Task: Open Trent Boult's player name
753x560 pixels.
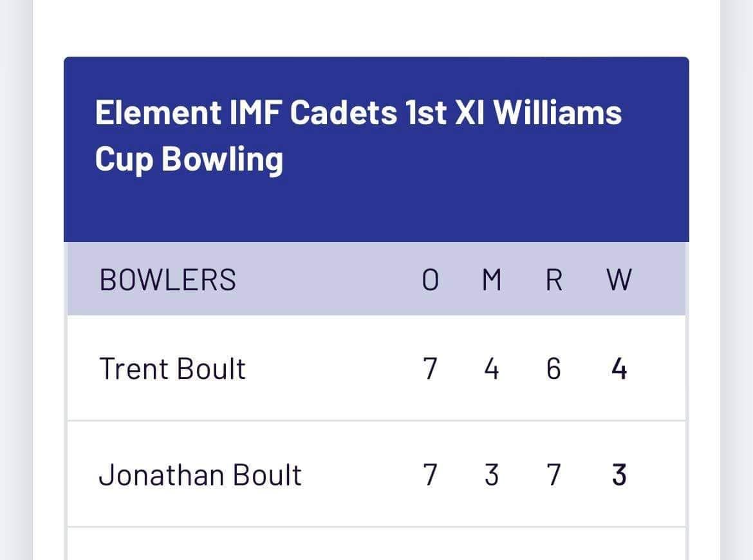Action: tap(172, 369)
